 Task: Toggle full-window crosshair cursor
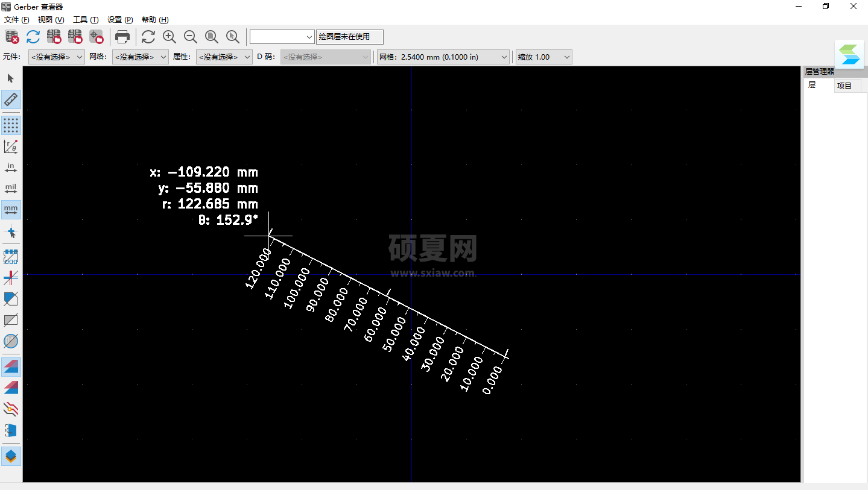point(11,231)
